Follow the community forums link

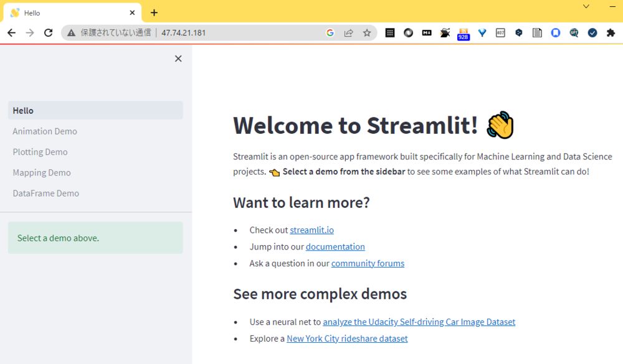(368, 263)
